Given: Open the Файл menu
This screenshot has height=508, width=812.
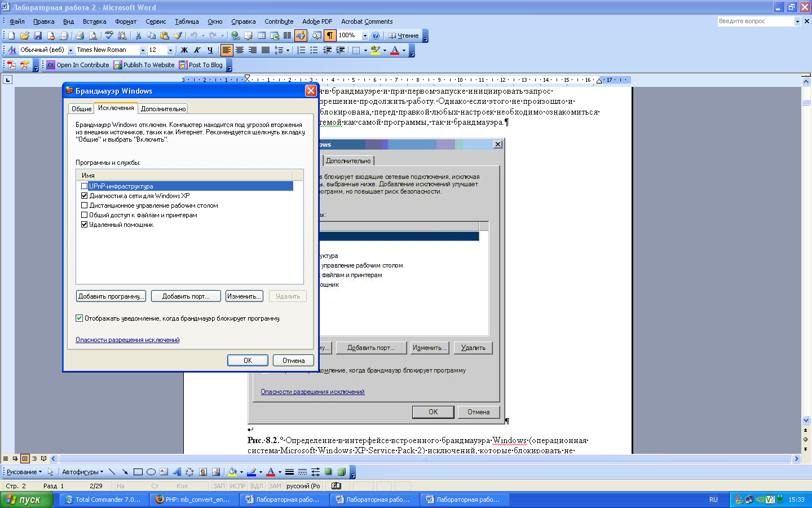Looking at the screenshot, I should [17, 21].
